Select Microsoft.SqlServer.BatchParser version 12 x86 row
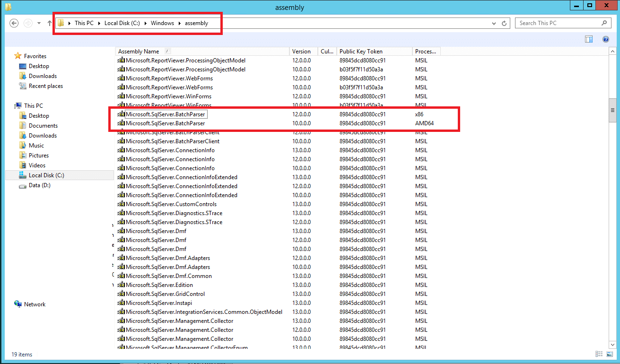Screen dimensions: 620x364 279,114
